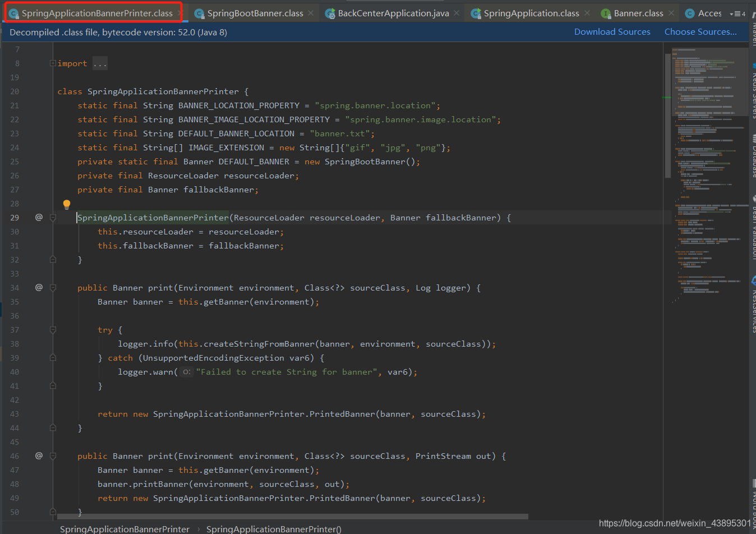
Task: Collapse the catch block at line 39
Action: (53, 358)
